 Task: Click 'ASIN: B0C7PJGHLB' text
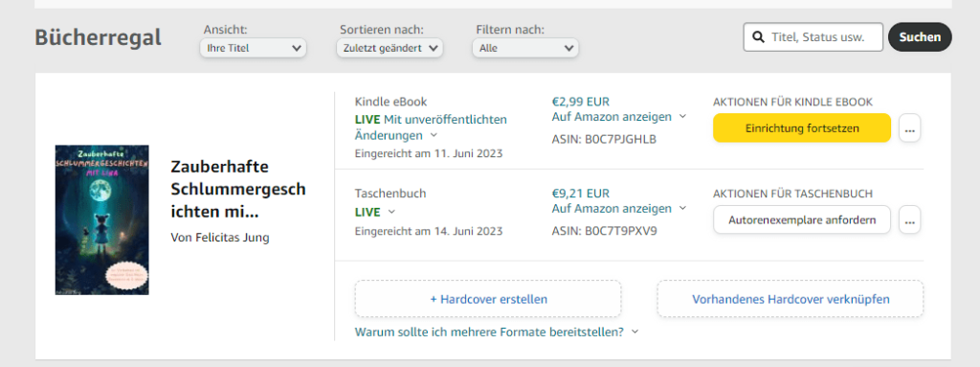(605, 139)
